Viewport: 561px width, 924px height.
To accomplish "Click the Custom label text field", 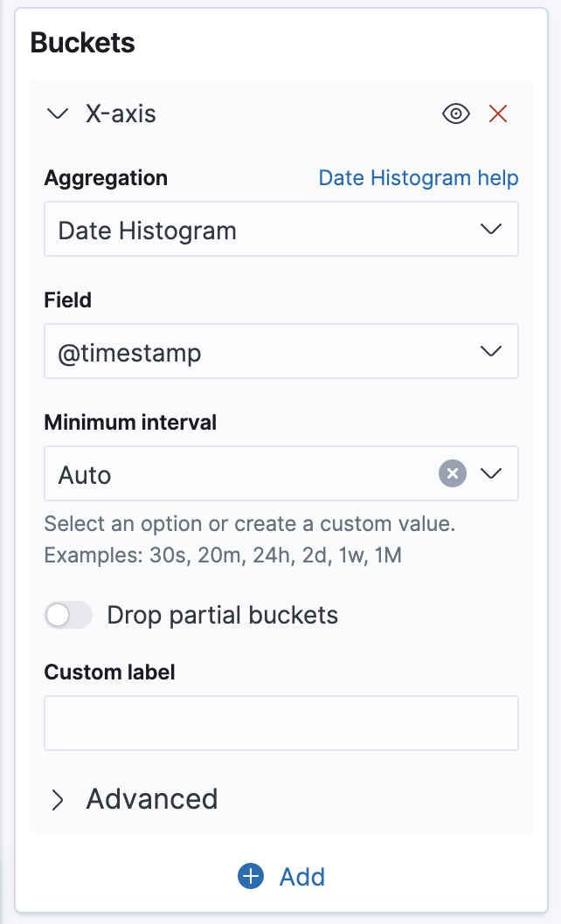I will tap(280, 723).
